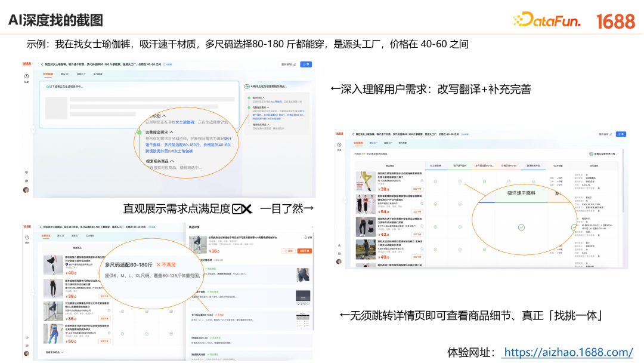The width and height of the screenshot is (644, 363).
Task: Click the 价格区间40-60 column header in the table
Action: coord(509,165)
